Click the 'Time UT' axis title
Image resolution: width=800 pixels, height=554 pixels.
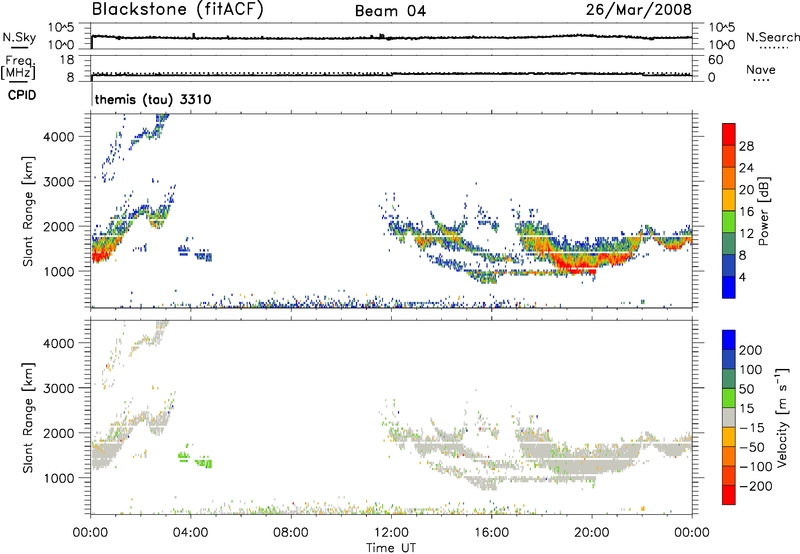[391, 547]
